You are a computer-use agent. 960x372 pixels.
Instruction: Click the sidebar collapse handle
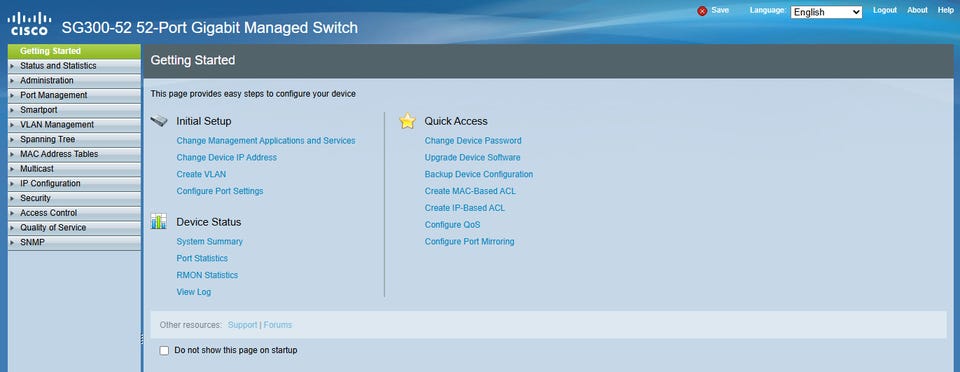point(142,338)
